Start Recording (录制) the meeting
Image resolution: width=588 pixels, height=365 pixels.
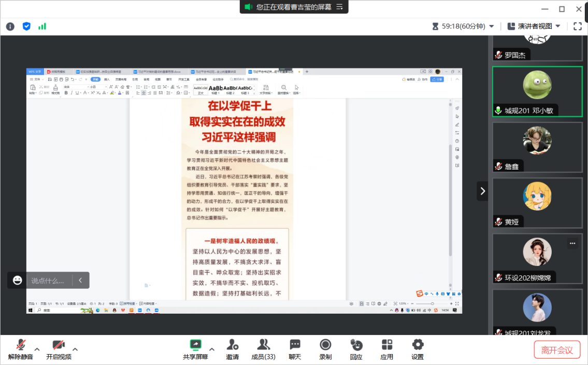coord(325,349)
